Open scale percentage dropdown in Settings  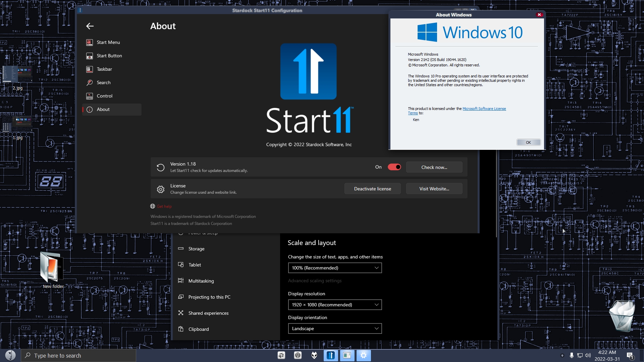pos(335,268)
